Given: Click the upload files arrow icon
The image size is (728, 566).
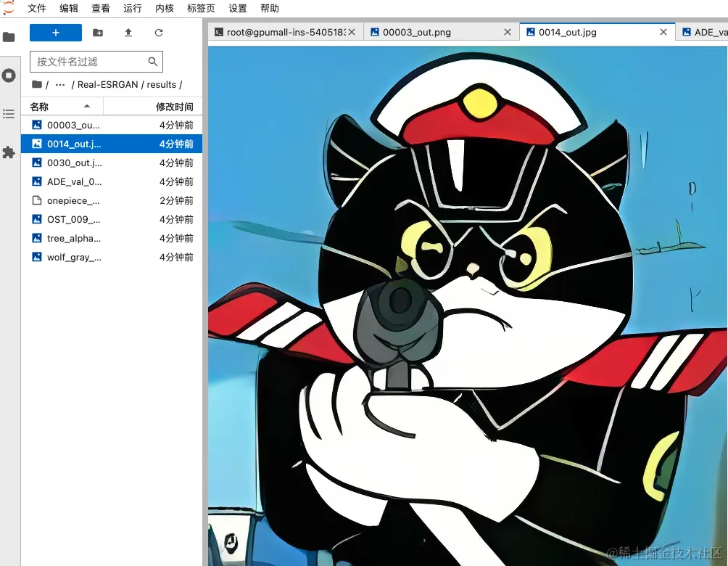Looking at the screenshot, I should [x=128, y=33].
